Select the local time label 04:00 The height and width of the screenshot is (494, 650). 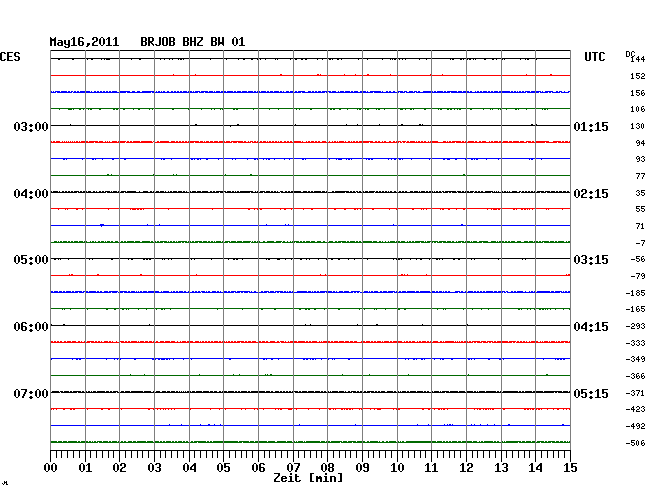pyautogui.click(x=31, y=194)
